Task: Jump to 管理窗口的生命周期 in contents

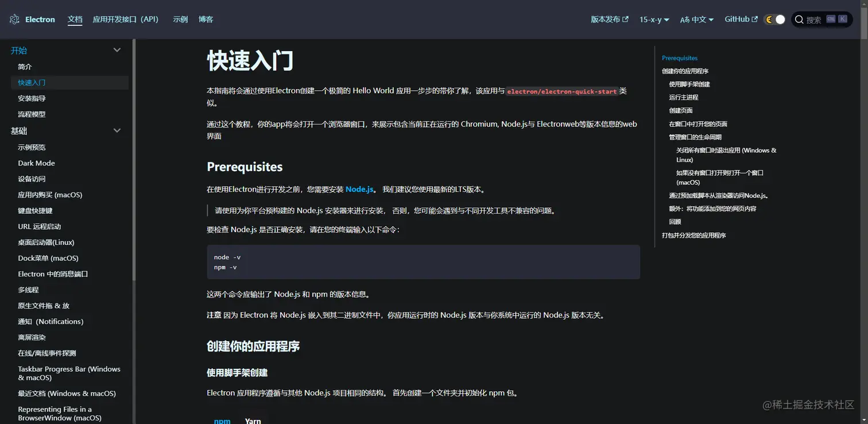Action: [695, 137]
